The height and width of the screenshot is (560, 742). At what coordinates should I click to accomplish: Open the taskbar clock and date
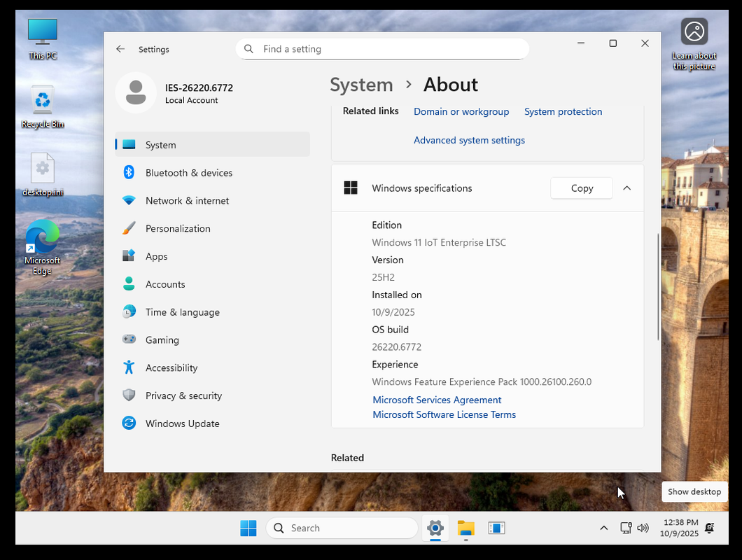click(679, 527)
